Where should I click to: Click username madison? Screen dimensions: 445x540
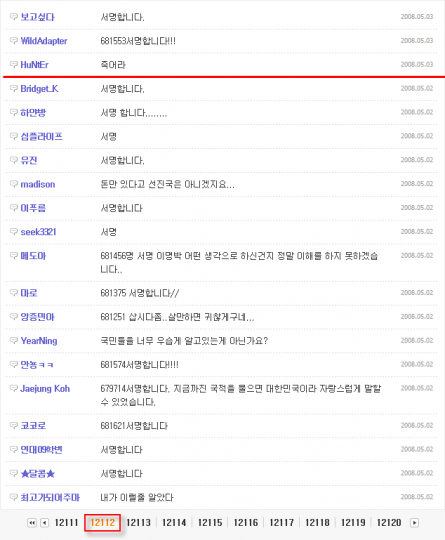tap(38, 184)
